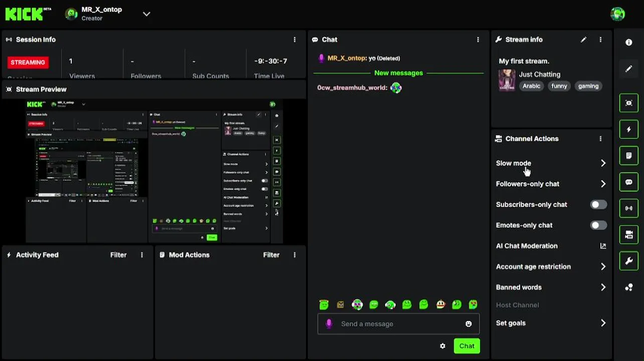
Task: Click the Time Live value -9:-30:-7
Action: click(x=270, y=61)
